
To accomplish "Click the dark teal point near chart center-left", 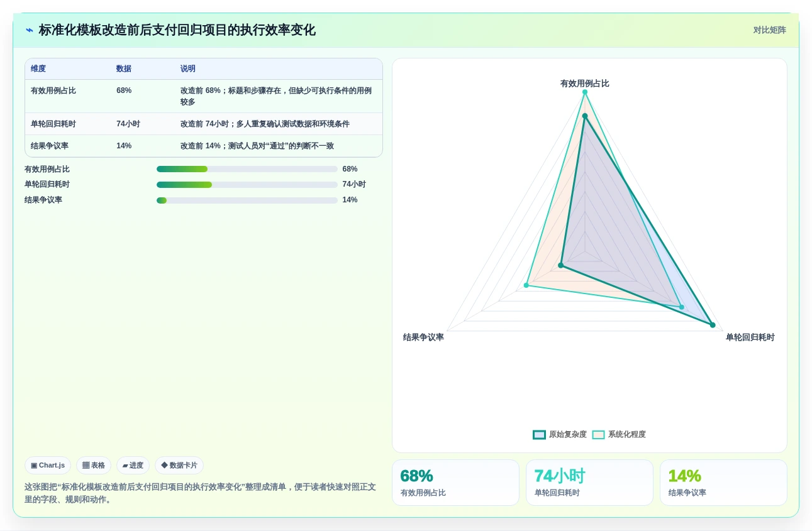I will 561,265.
